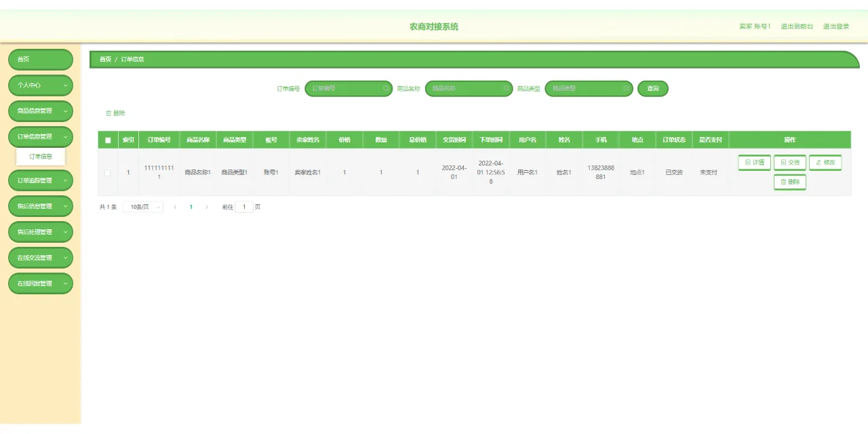The height and width of the screenshot is (434, 868).
Task: Click the next page arrow in pagination
Action: click(205, 206)
